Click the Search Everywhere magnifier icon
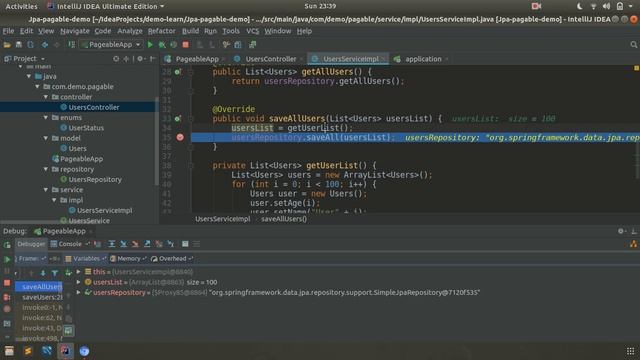The height and width of the screenshot is (360, 640). (x=633, y=44)
